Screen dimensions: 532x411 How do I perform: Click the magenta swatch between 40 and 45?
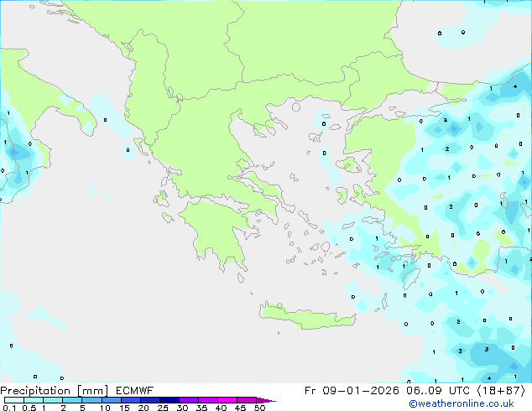(x=227, y=400)
